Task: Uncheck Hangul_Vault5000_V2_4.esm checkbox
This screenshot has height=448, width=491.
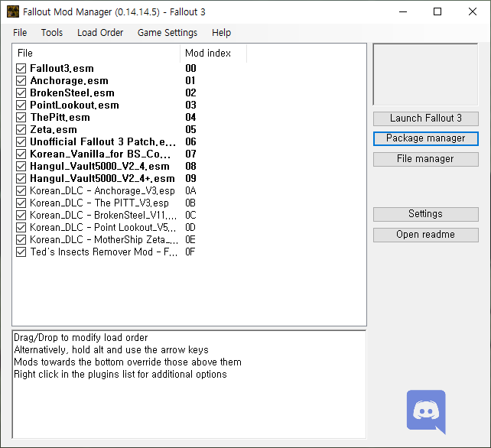Action: click(x=21, y=166)
